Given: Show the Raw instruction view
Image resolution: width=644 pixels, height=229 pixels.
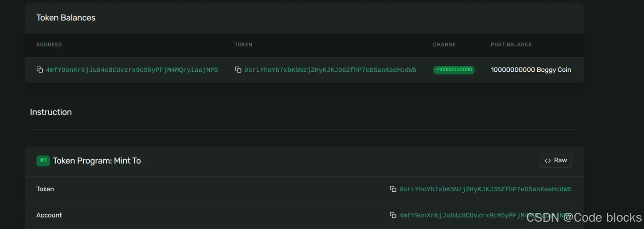Looking at the screenshot, I should tap(556, 160).
